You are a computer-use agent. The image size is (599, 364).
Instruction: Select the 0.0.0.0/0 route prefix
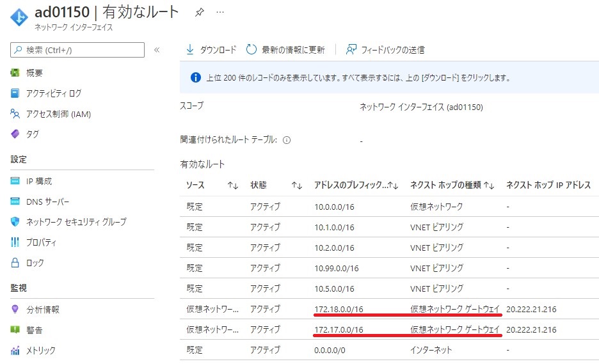pos(330,351)
